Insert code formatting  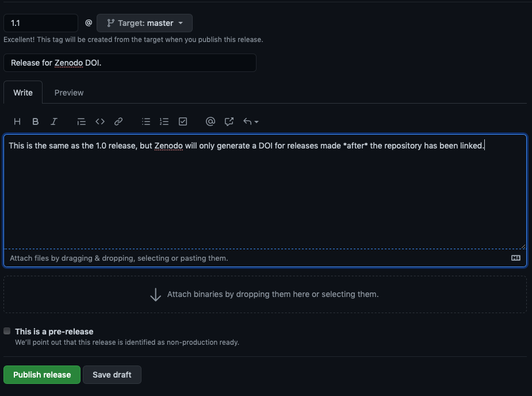click(x=100, y=121)
